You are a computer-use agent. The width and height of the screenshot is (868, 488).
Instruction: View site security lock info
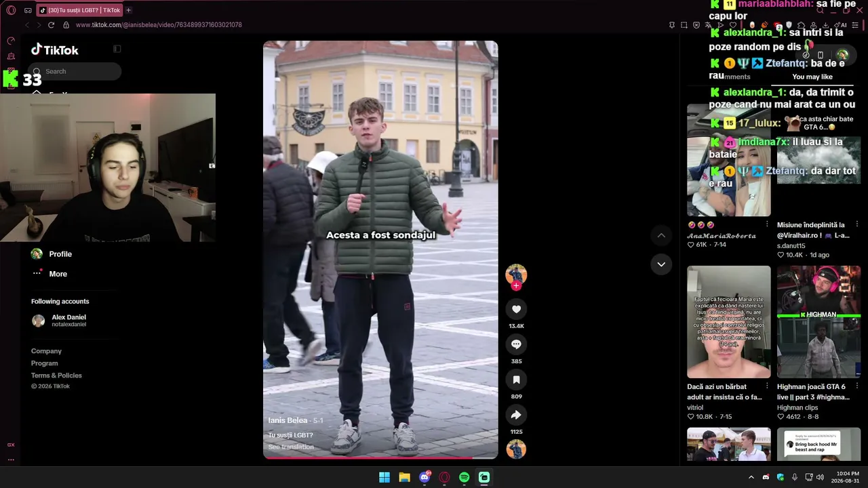click(66, 25)
